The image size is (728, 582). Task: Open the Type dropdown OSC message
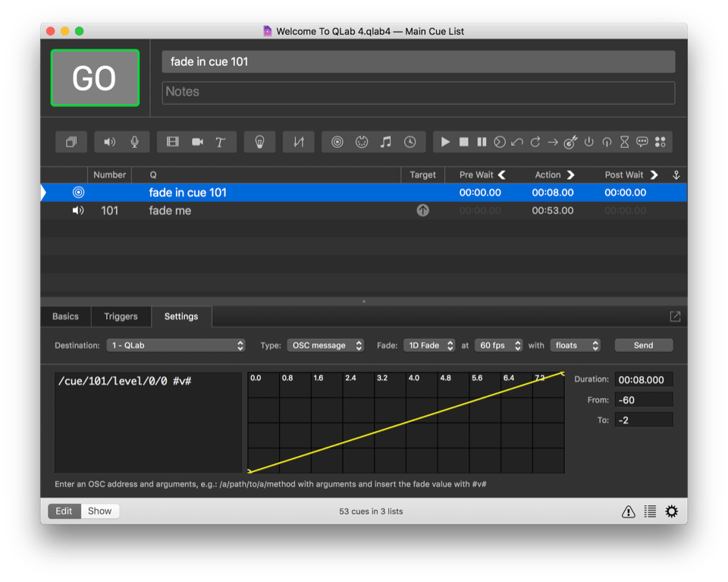325,345
